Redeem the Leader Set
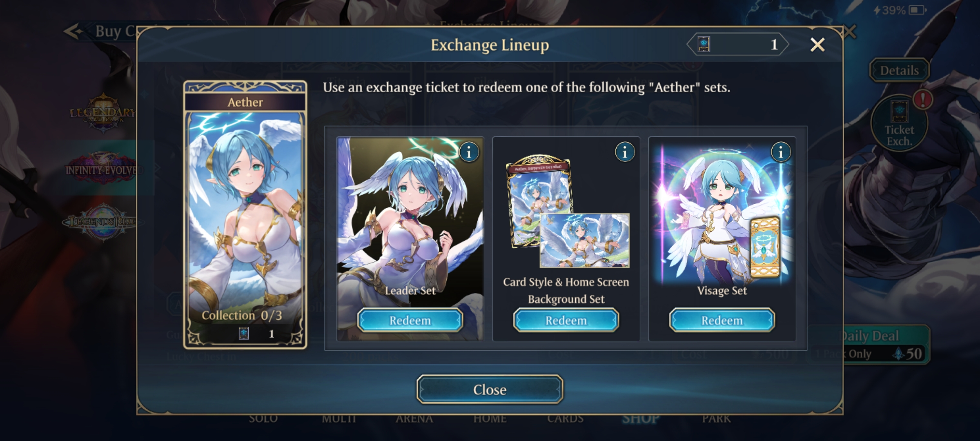The width and height of the screenshot is (980, 441). (410, 320)
